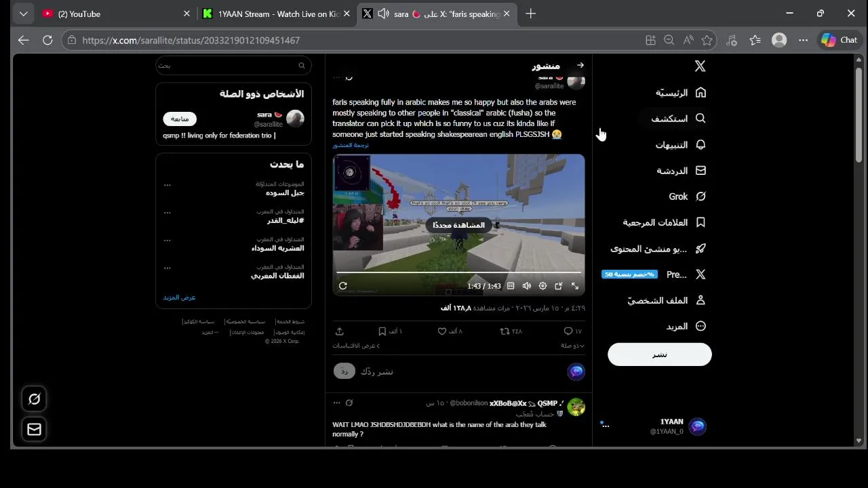Open video settings gear
Image resolution: width=868 pixels, height=488 pixels.
pos(542,286)
